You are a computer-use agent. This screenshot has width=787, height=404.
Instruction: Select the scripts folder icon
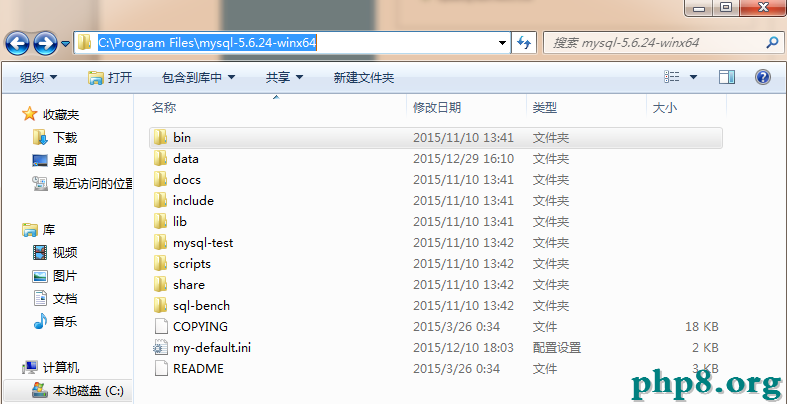pyautogui.click(x=161, y=263)
